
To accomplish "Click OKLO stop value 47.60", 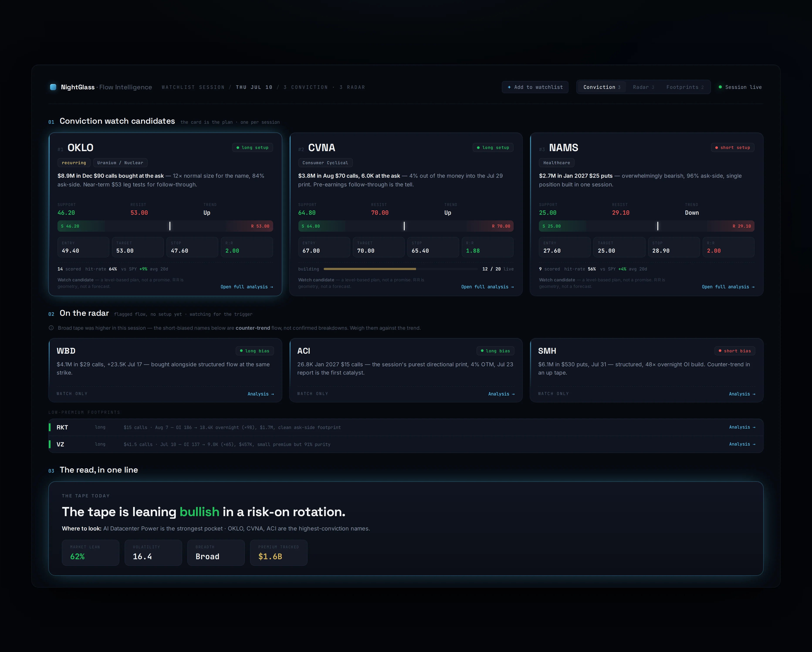I will (x=180, y=251).
